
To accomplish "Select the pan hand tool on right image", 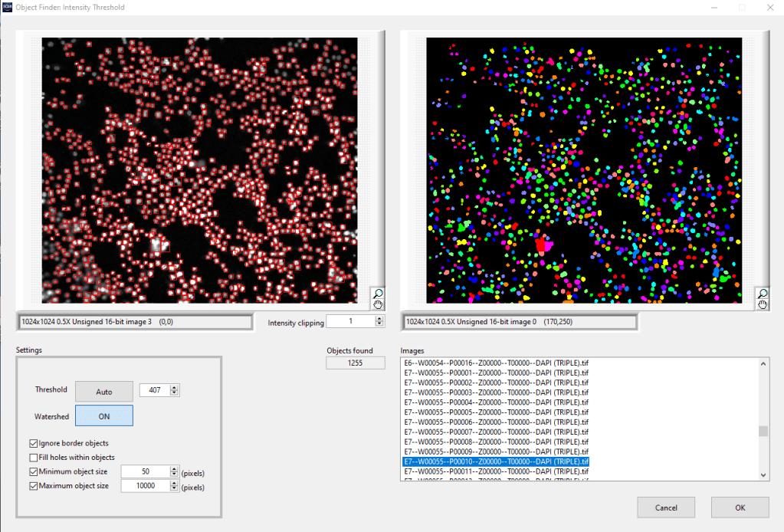I will (x=762, y=304).
